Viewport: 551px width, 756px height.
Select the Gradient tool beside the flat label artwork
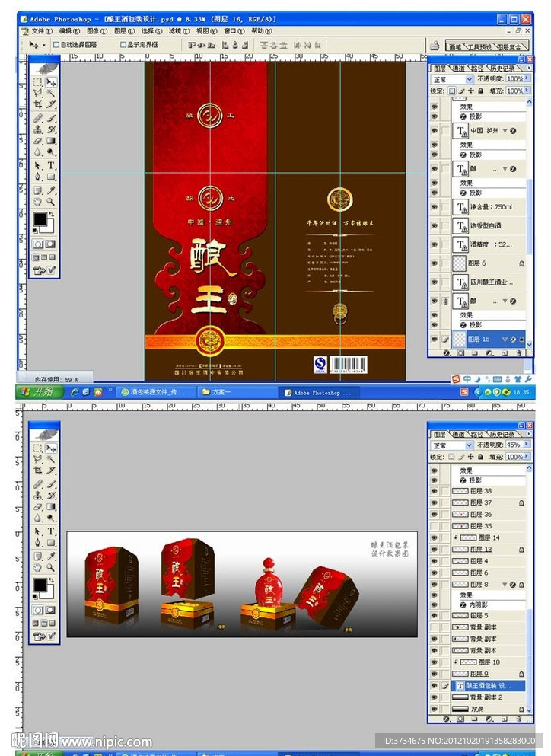51,141
